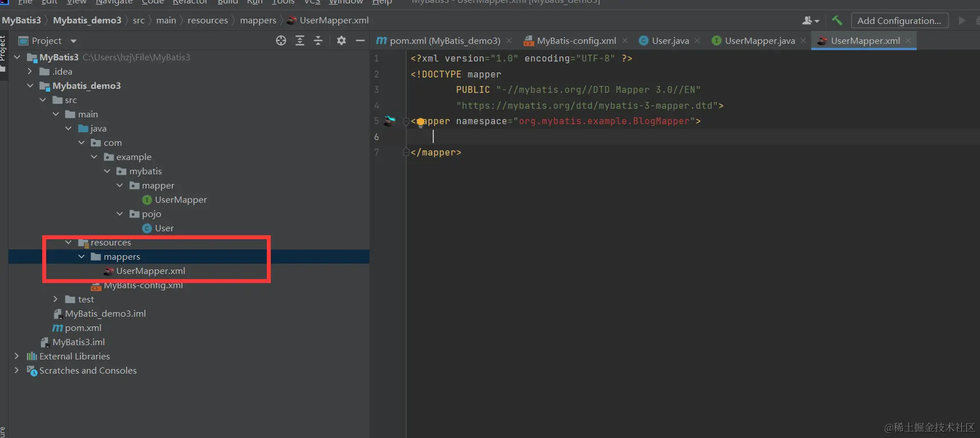This screenshot has height=438, width=980.
Task: Click fold toggle beside mapper opening tag
Action: coord(406,121)
